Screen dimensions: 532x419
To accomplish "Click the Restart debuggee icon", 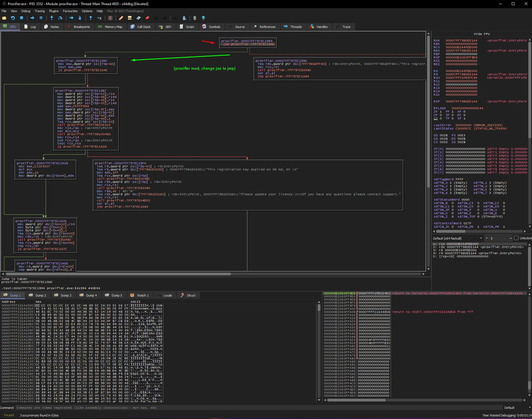I will (x=13, y=18).
